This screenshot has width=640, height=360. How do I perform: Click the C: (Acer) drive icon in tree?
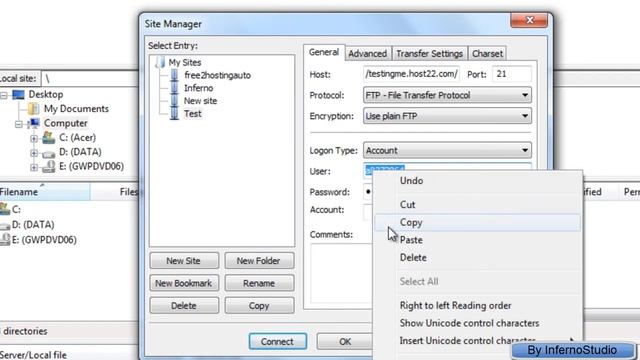click(49, 138)
